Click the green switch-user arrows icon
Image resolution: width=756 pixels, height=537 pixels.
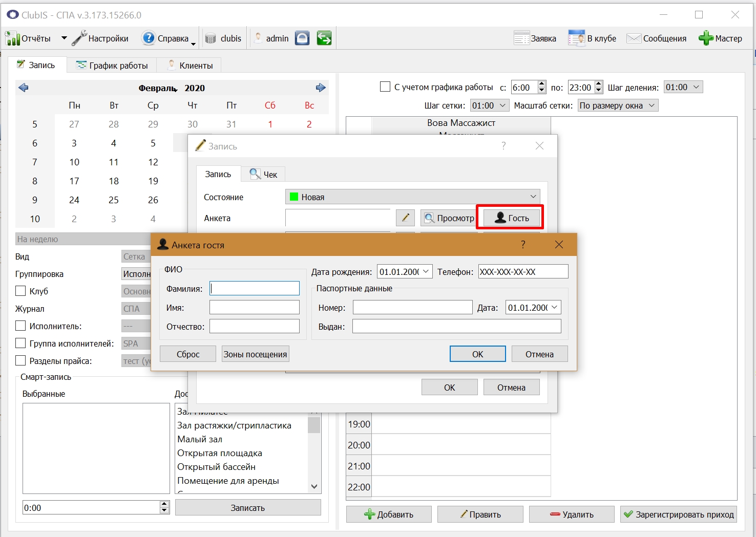[x=324, y=38]
